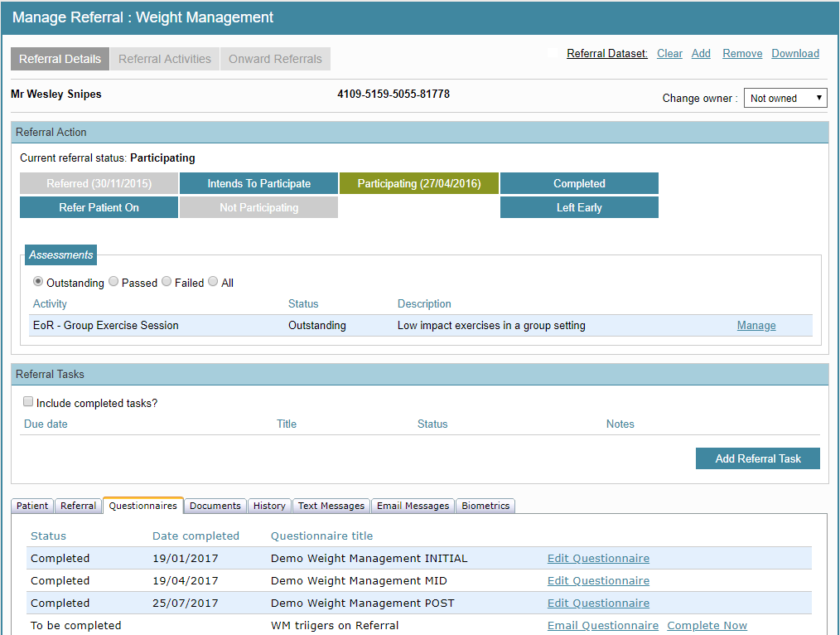
Task: Click the Not Participating button
Action: [258, 207]
